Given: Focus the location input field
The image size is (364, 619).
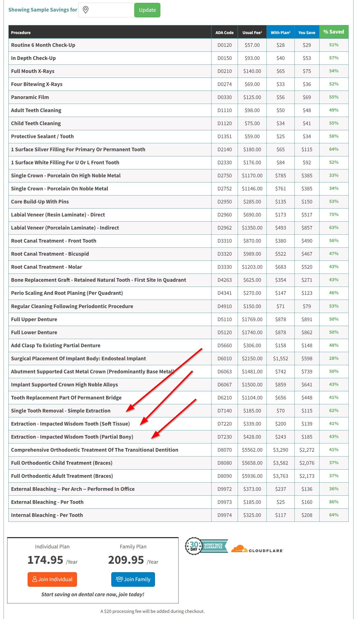Looking at the screenshot, I should coord(106,10).
